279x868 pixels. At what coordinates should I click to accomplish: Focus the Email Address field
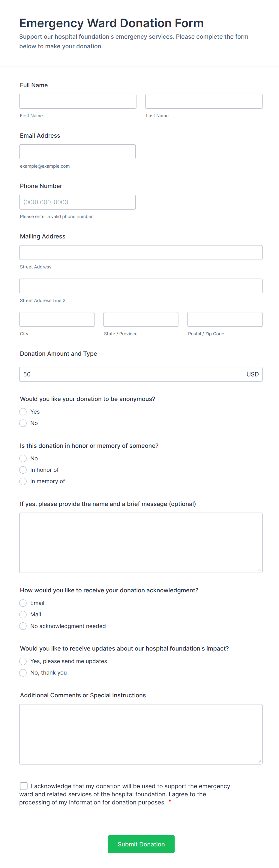pos(77,151)
